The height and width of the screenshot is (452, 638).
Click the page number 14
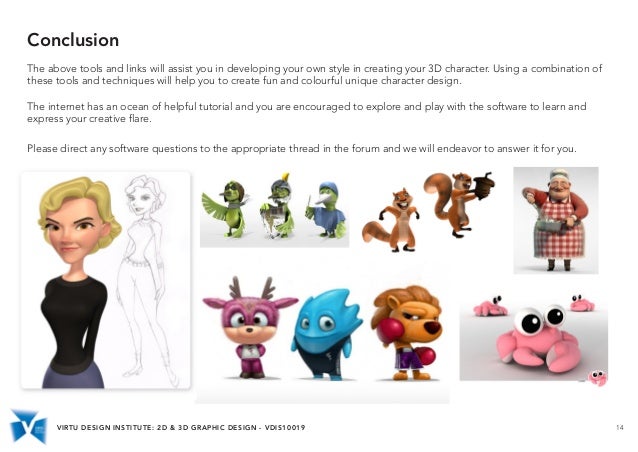tap(619, 427)
